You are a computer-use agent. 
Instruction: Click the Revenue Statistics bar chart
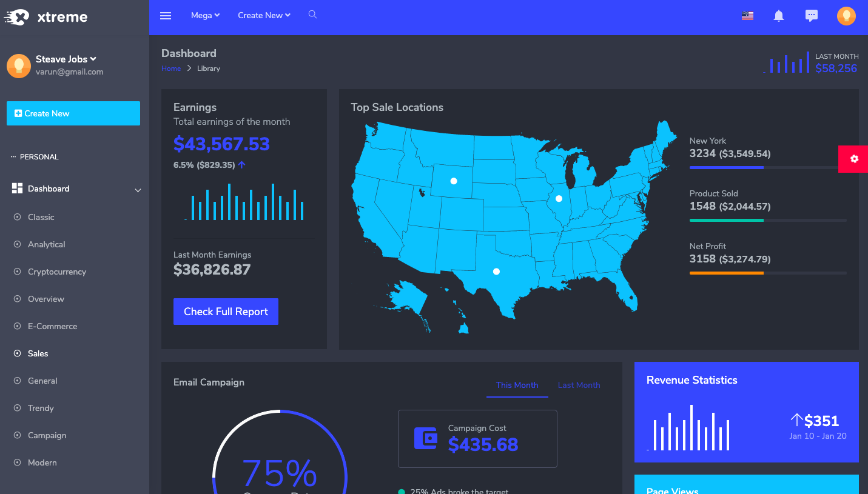click(x=688, y=428)
